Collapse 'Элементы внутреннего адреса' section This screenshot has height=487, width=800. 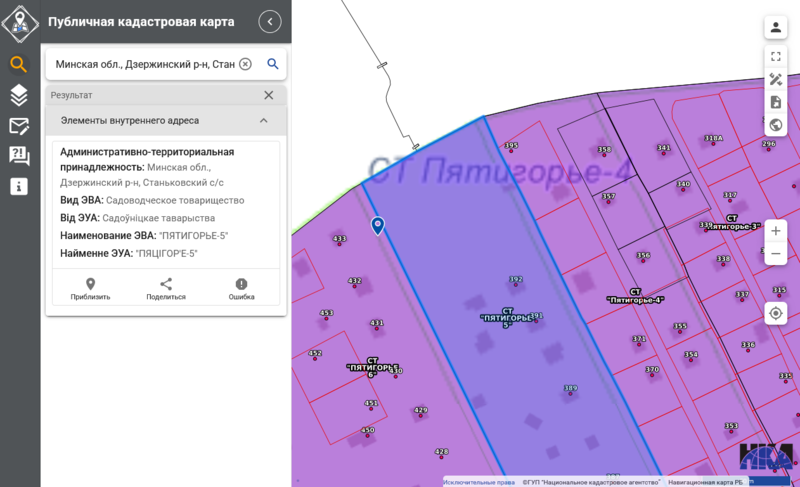point(264,121)
